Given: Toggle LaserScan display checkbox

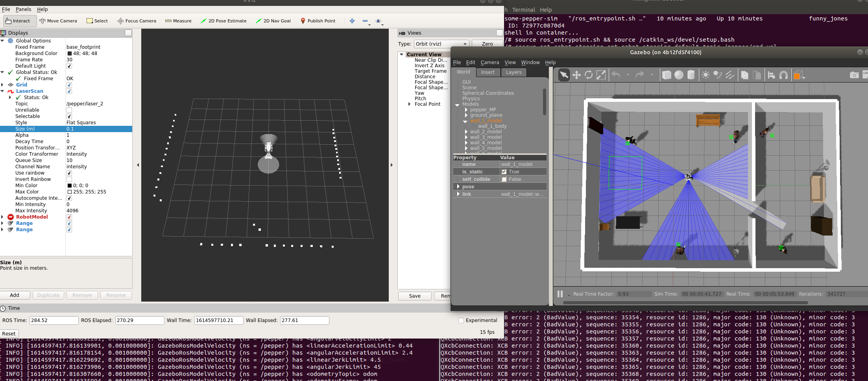Looking at the screenshot, I should 69,91.
